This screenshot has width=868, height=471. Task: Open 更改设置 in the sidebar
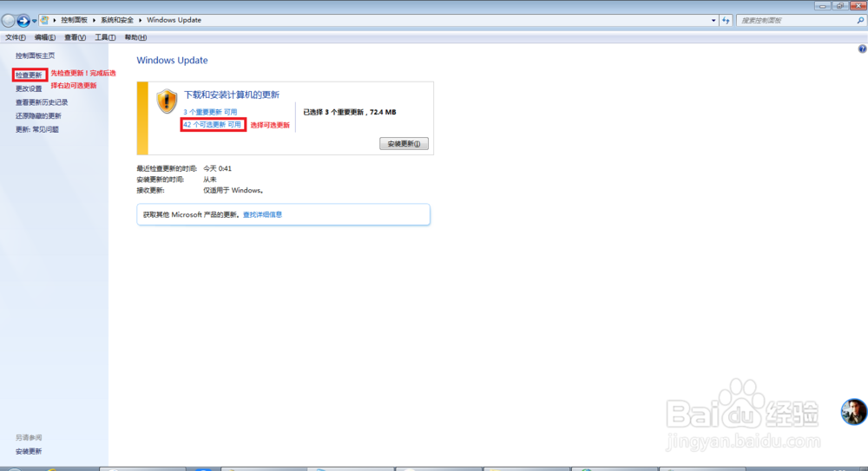tap(29, 88)
